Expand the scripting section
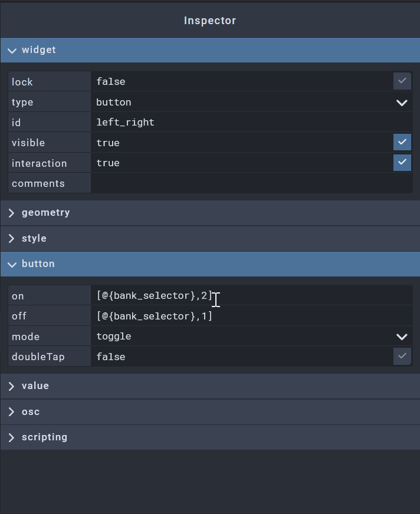 pyautogui.click(x=44, y=437)
